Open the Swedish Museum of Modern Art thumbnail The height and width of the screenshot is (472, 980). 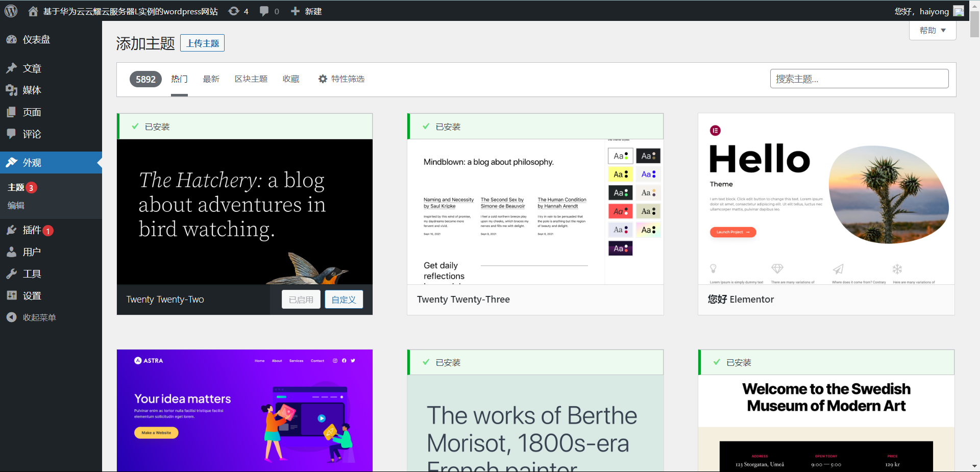826,424
